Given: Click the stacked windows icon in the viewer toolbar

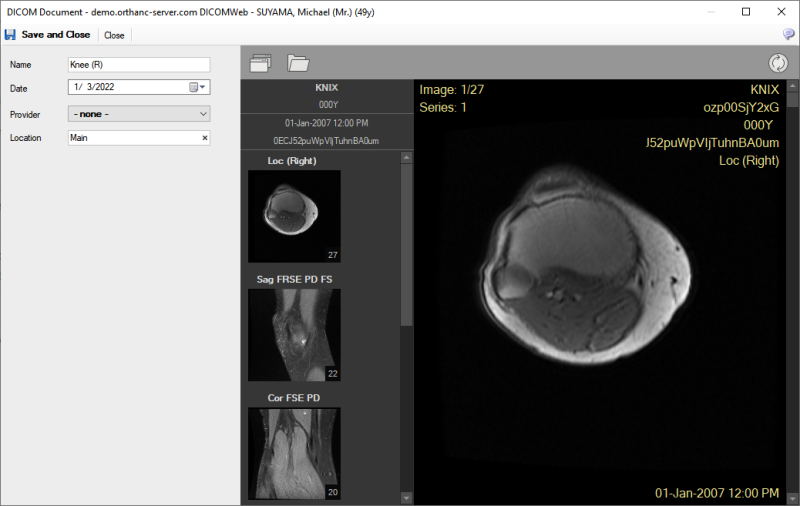Looking at the screenshot, I should (261, 63).
